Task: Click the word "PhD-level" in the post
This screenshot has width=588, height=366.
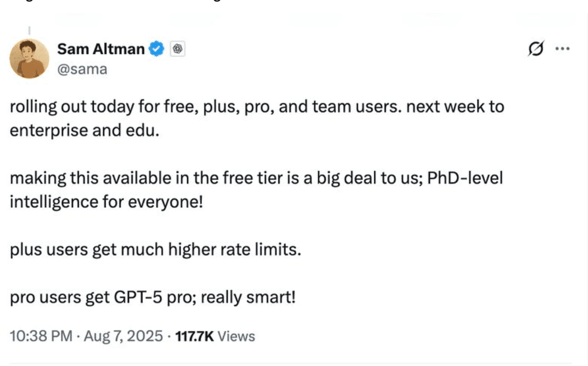Action: tap(465, 178)
